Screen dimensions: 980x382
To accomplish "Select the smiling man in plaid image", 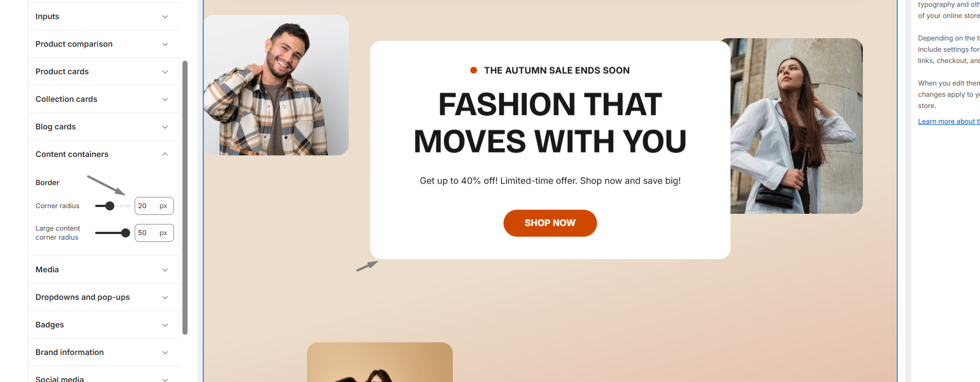I will 276,85.
